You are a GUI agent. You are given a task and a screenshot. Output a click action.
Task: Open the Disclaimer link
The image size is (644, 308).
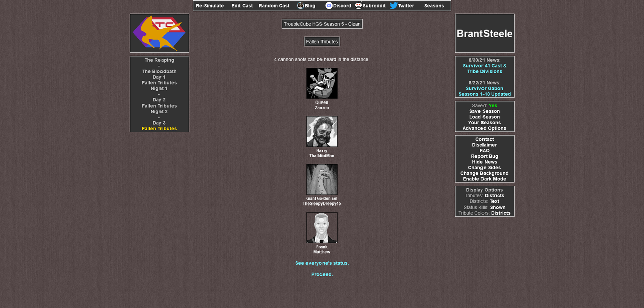[x=485, y=145]
